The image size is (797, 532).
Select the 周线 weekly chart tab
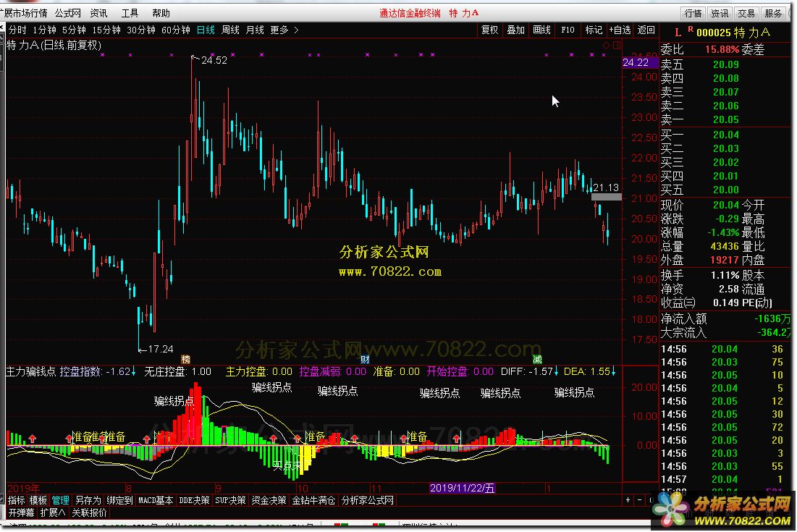tap(230, 30)
